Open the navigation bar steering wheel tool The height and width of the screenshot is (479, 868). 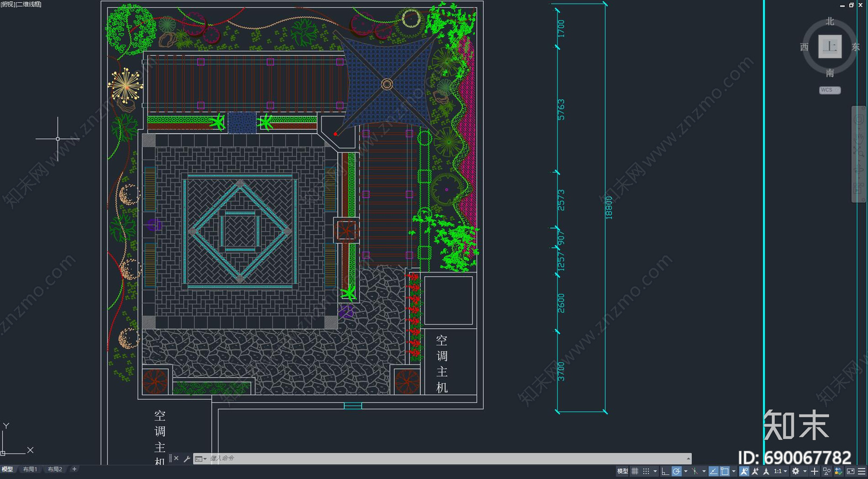pos(859,119)
